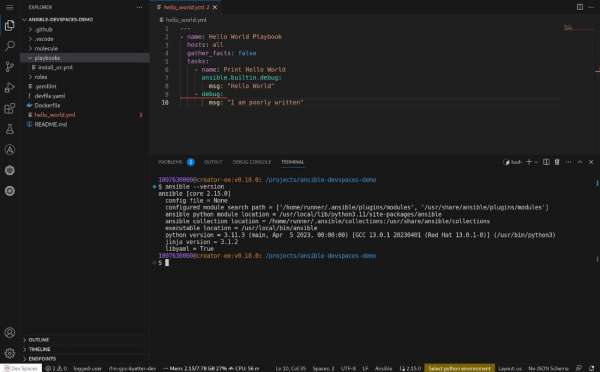
Task: Click the Ln 10, Col cursor position
Action: [290, 368]
